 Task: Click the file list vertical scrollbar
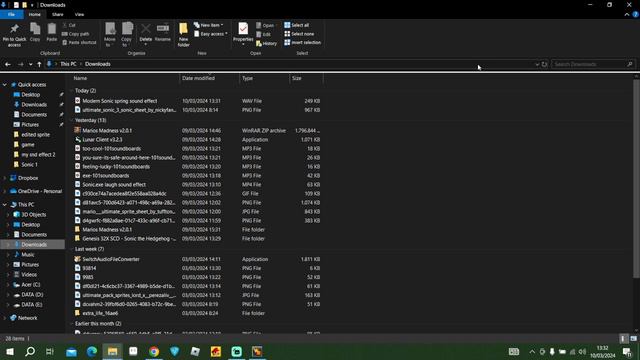pyautogui.click(x=636, y=180)
